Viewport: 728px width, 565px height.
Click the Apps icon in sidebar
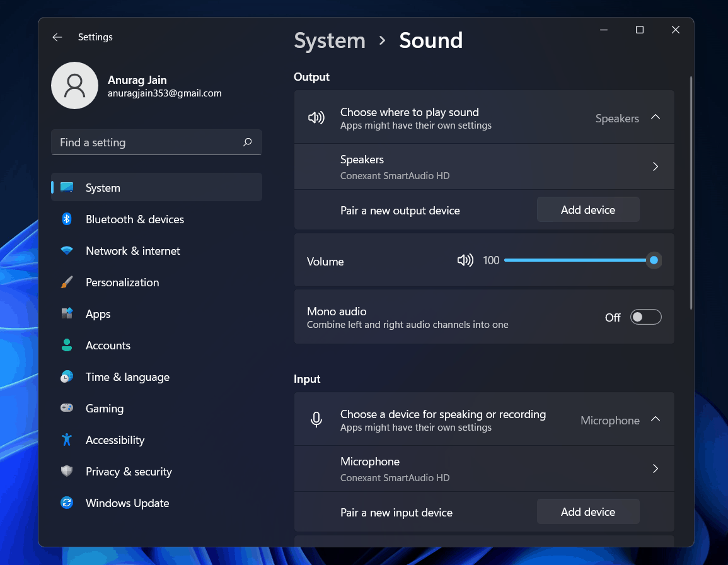click(x=67, y=313)
